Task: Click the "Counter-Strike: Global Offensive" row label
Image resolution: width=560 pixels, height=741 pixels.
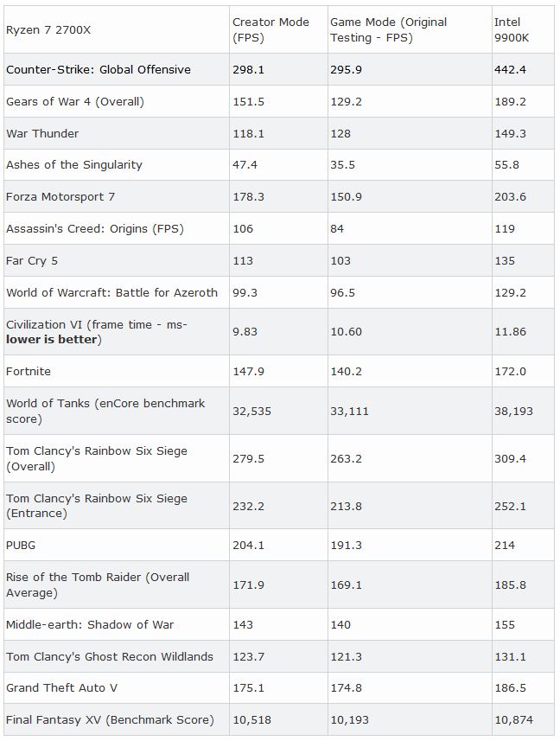Action: coord(99,69)
